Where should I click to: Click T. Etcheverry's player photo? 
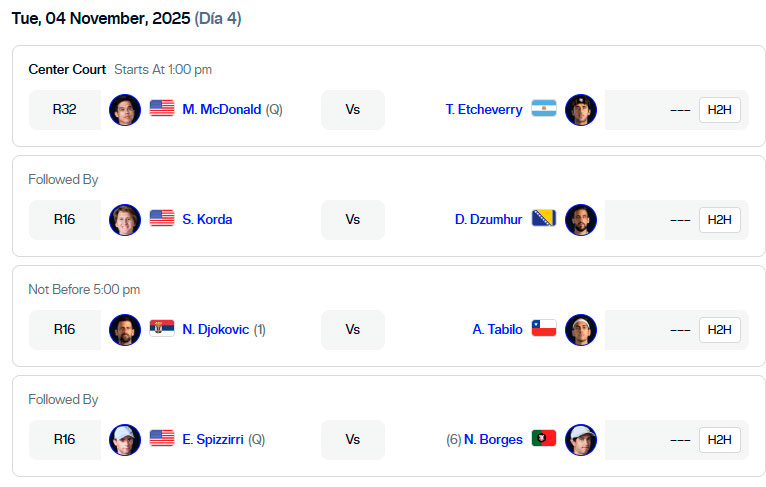tap(581, 110)
